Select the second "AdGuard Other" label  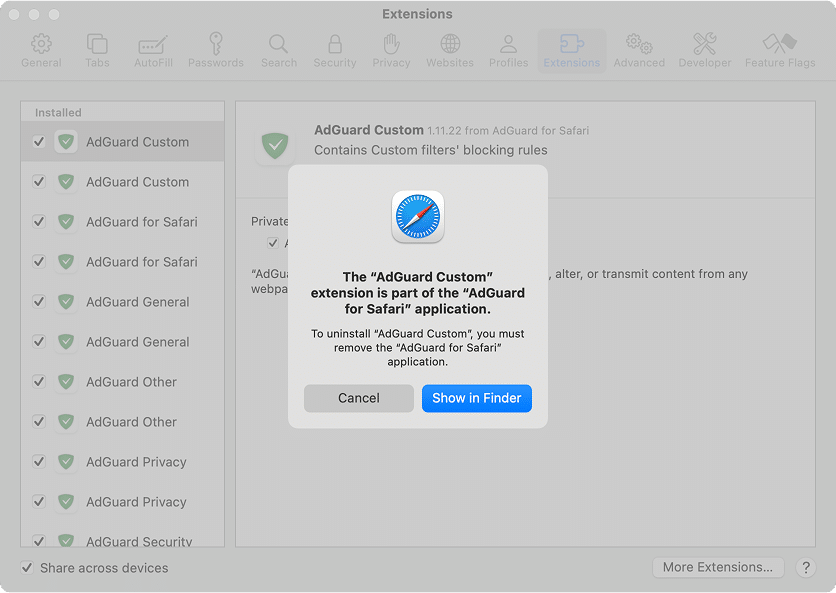[x=131, y=422]
